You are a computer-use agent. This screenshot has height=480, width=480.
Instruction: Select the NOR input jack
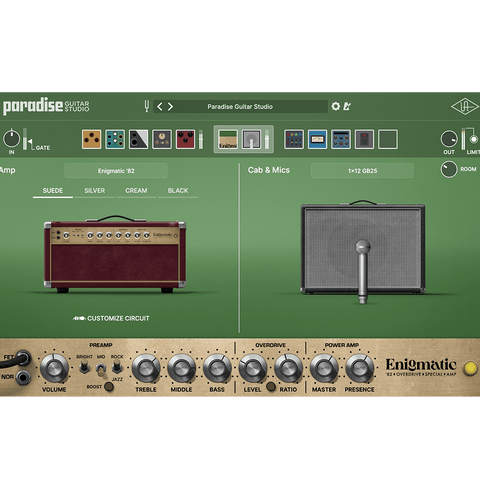[23, 377]
